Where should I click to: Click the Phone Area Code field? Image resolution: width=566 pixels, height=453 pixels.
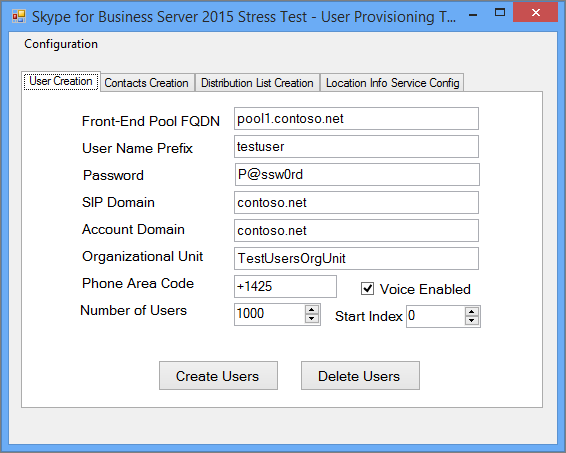coord(285,287)
